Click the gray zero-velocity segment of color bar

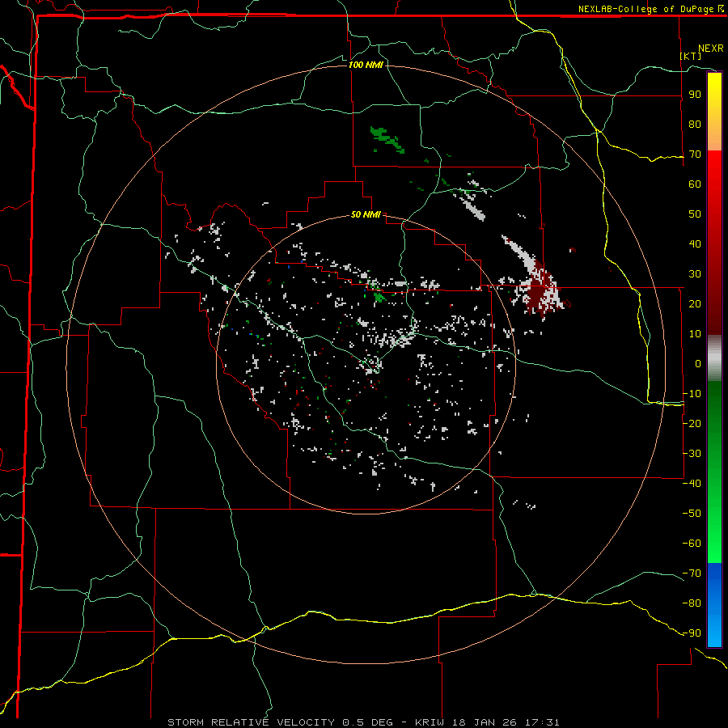click(714, 358)
